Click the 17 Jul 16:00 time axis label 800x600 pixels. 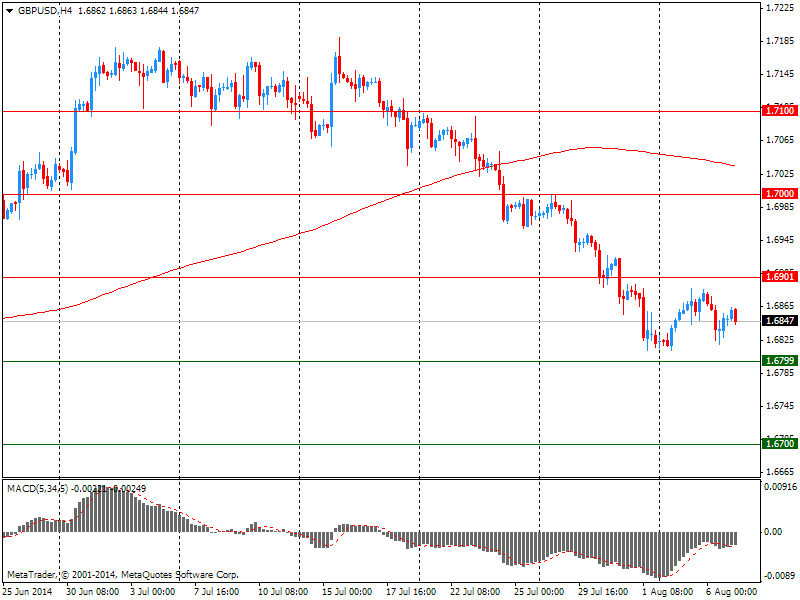pos(411,592)
